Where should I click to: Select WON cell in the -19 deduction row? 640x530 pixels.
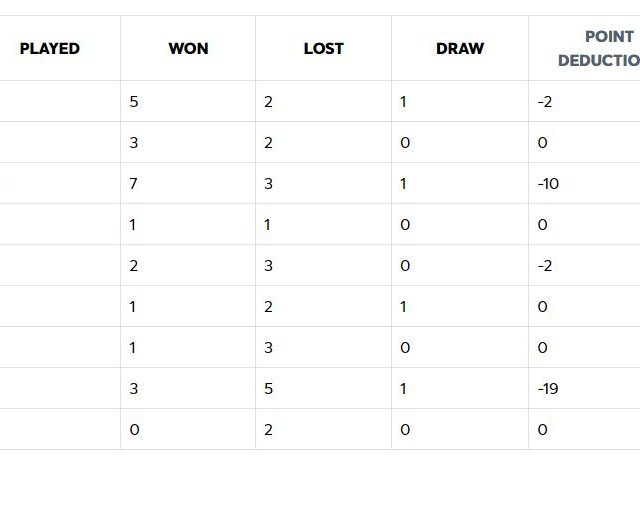tap(134, 389)
